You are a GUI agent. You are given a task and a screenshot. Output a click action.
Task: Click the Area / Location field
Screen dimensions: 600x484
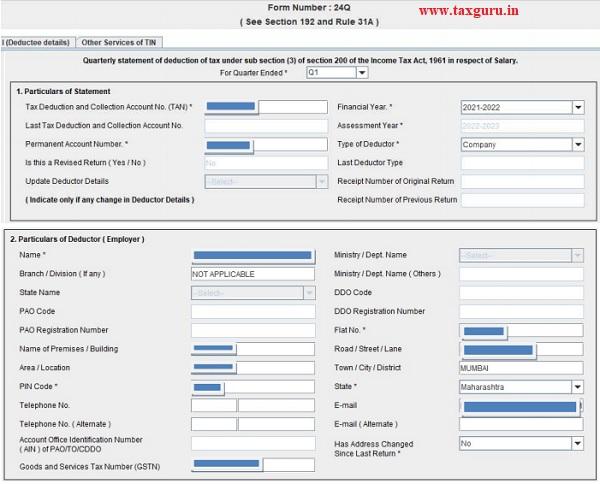click(x=253, y=368)
